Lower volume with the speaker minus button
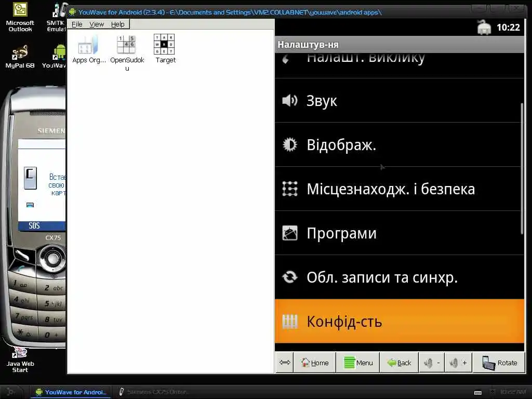The image size is (532, 399). click(x=432, y=363)
